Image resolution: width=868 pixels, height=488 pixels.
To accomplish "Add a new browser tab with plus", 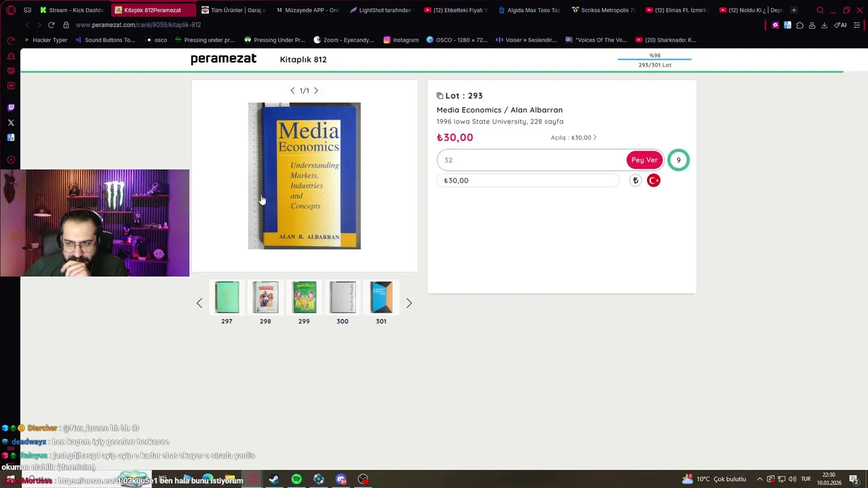I will coord(794,10).
